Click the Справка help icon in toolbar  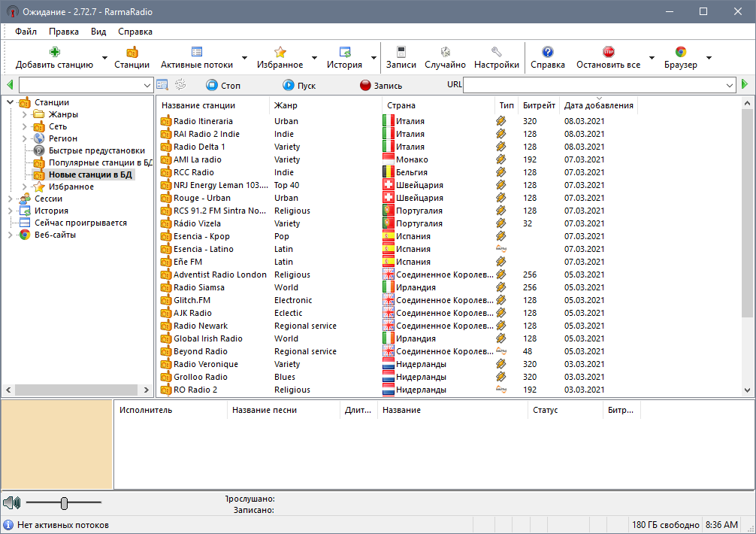(x=548, y=52)
